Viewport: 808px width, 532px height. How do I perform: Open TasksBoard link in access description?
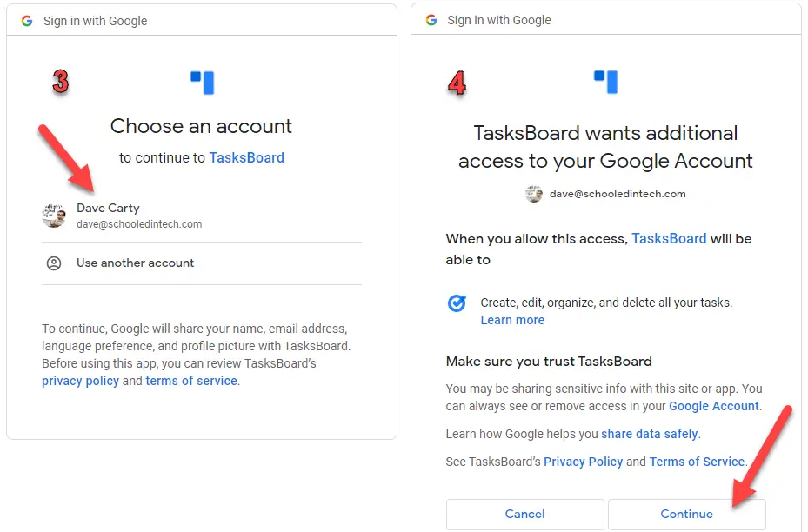click(669, 238)
